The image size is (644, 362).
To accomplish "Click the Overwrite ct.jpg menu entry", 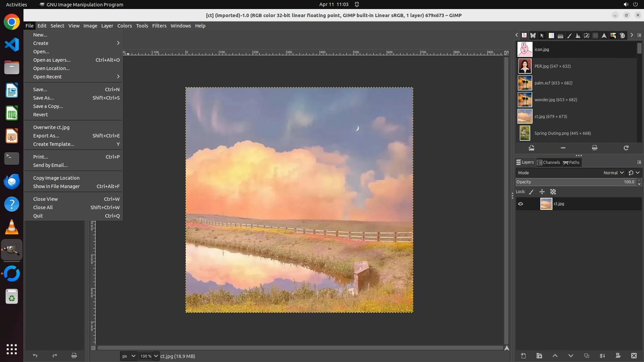I will (x=51, y=127).
